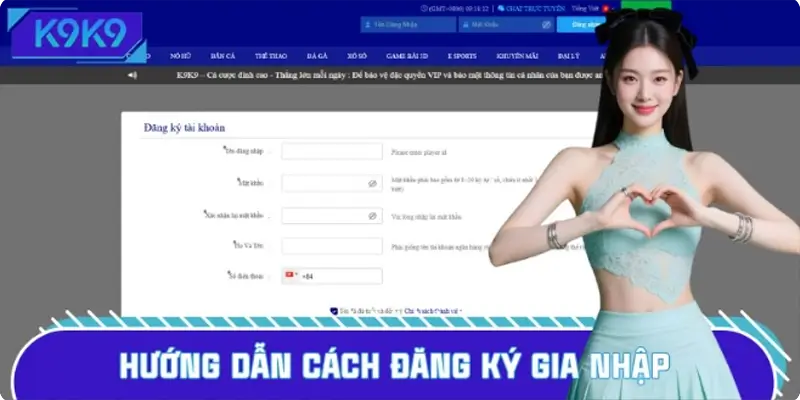This screenshot has height=400, width=800.
Task: Click the 'Đăng ký tài khoản' heading
Action: tap(184, 128)
